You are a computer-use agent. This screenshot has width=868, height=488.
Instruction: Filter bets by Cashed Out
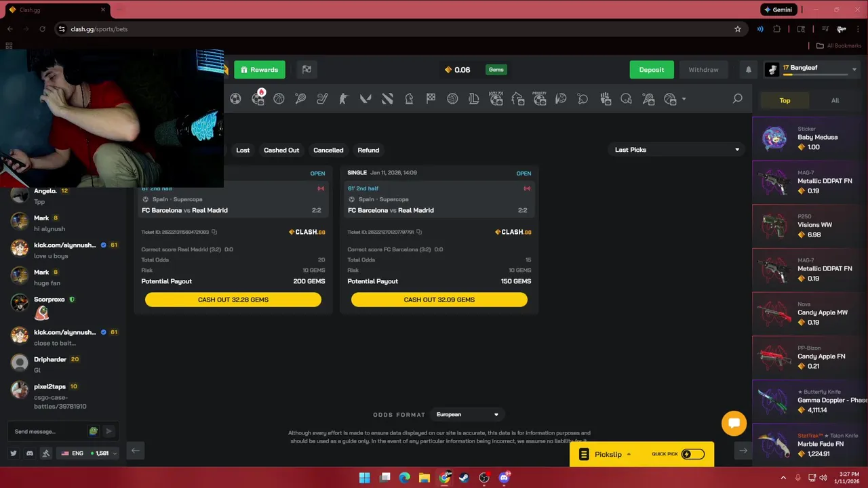pyautogui.click(x=281, y=150)
